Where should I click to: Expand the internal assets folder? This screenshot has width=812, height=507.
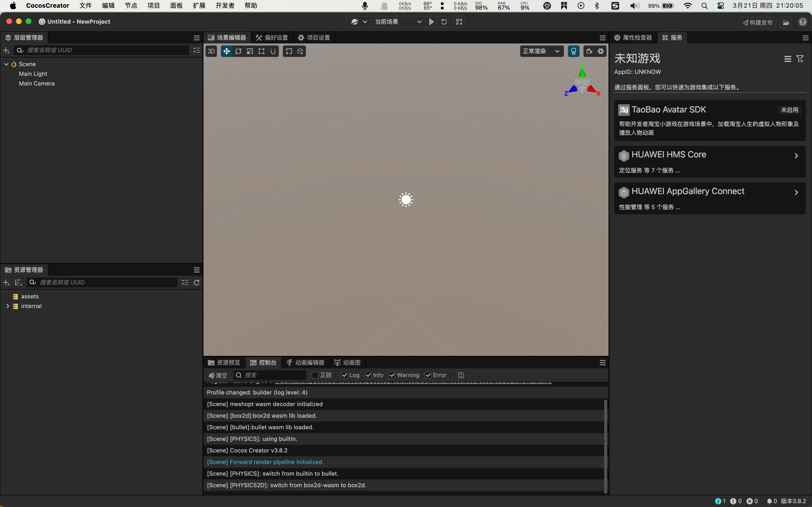coord(8,306)
